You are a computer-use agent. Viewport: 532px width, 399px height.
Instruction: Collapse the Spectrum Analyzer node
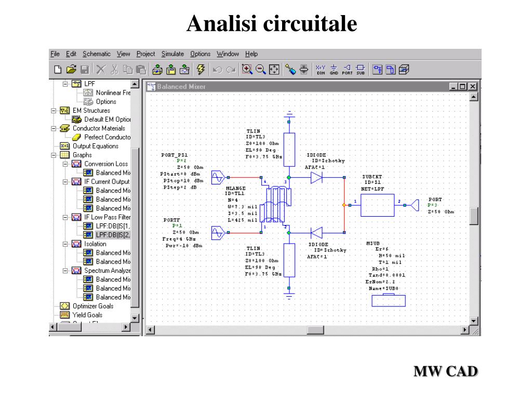65,271
